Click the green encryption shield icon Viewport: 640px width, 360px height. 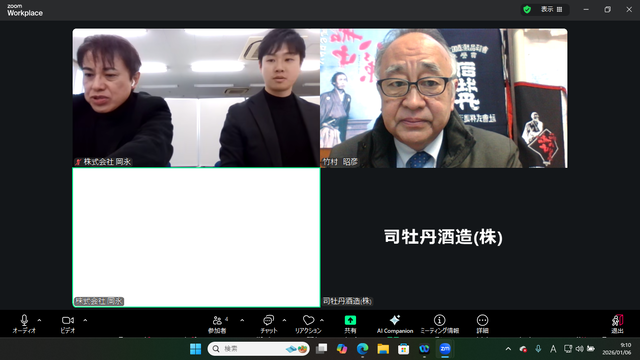click(x=527, y=9)
